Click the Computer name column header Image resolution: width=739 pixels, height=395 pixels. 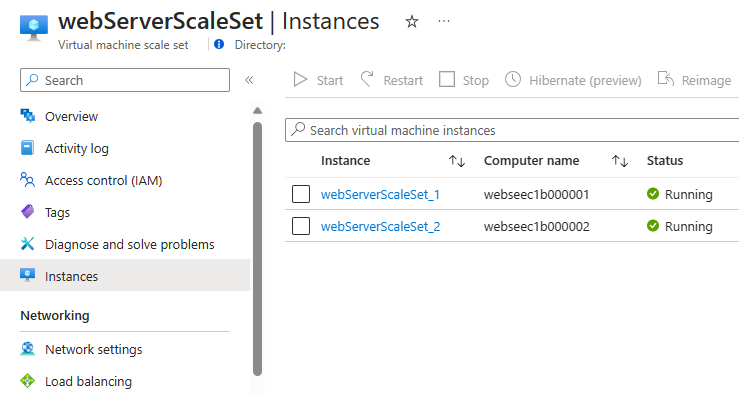coord(531,161)
